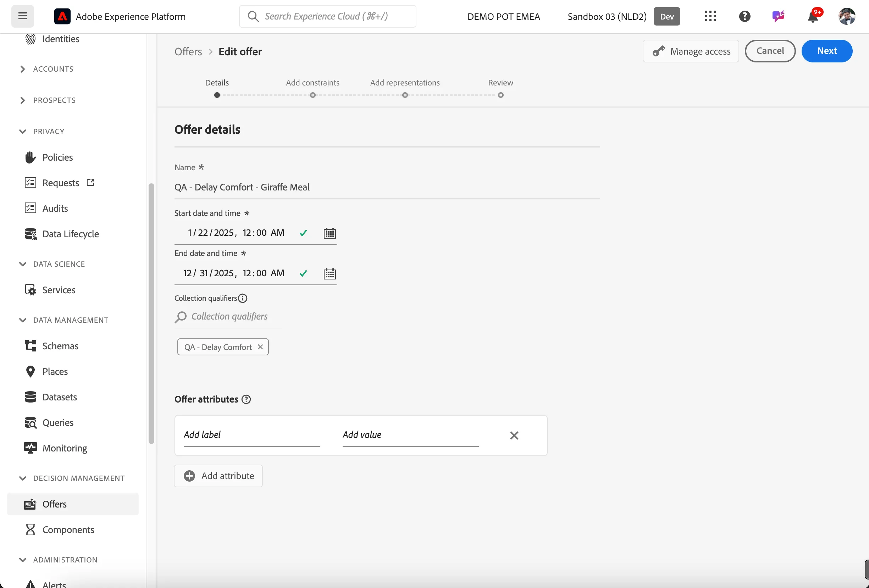Delete the empty attribute row
The height and width of the screenshot is (588, 869).
(514, 436)
